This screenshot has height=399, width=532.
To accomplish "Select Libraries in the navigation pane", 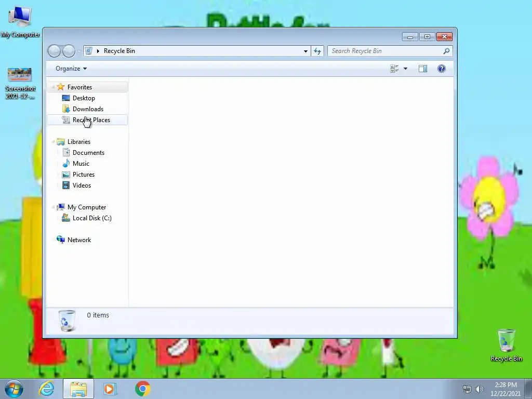I will click(x=79, y=142).
